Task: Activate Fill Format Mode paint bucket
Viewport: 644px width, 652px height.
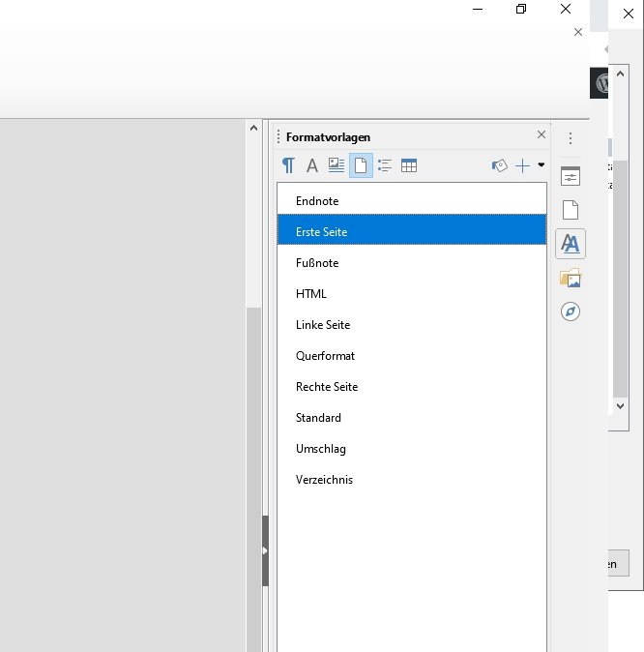Action: (x=499, y=165)
